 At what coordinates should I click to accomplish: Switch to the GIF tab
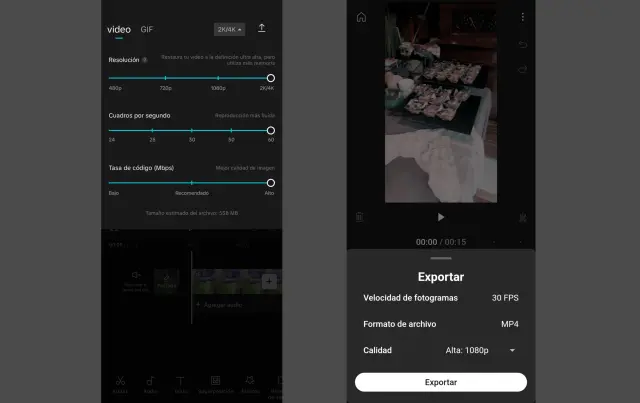coord(147,29)
